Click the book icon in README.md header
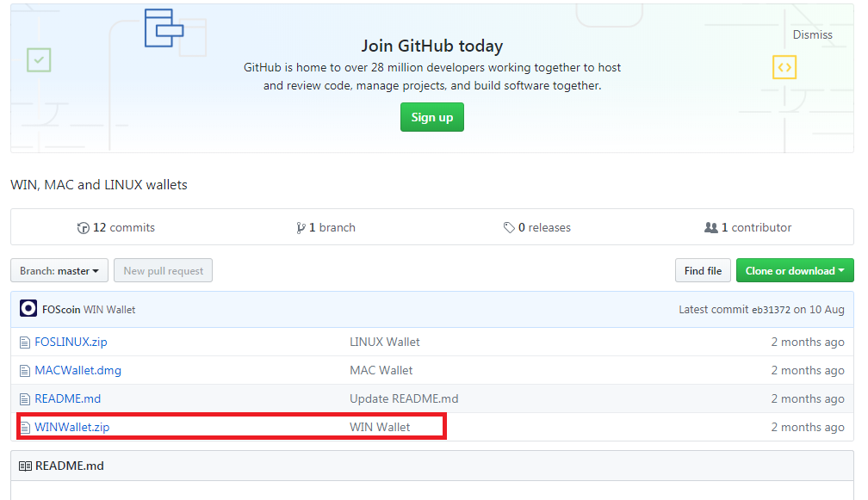This screenshot has width=868, height=500. tap(26, 466)
